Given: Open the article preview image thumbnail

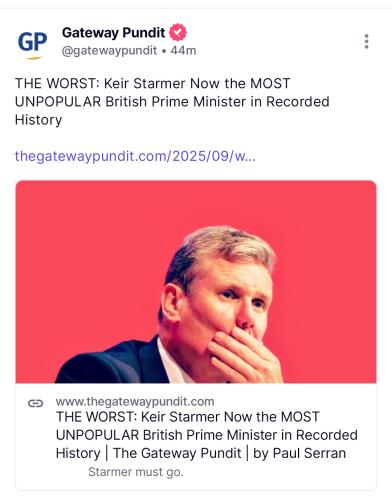Looking at the screenshot, I should click(196, 282).
